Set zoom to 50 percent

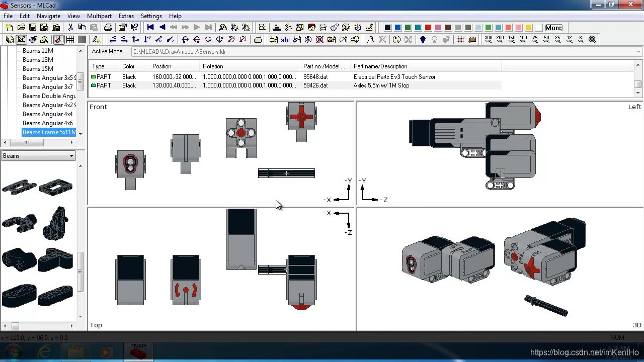tap(546, 39)
